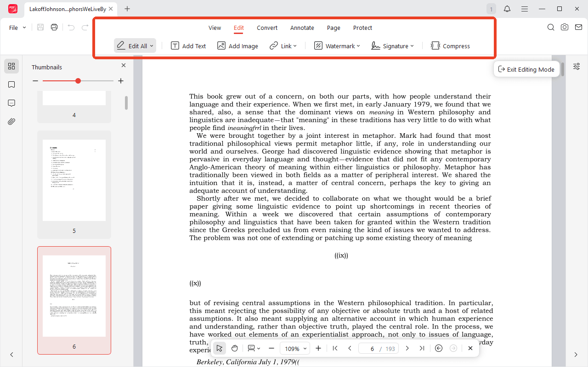Open the Comments panel icon
The height and width of the screenshot is (367, 588).
point(11,103)
